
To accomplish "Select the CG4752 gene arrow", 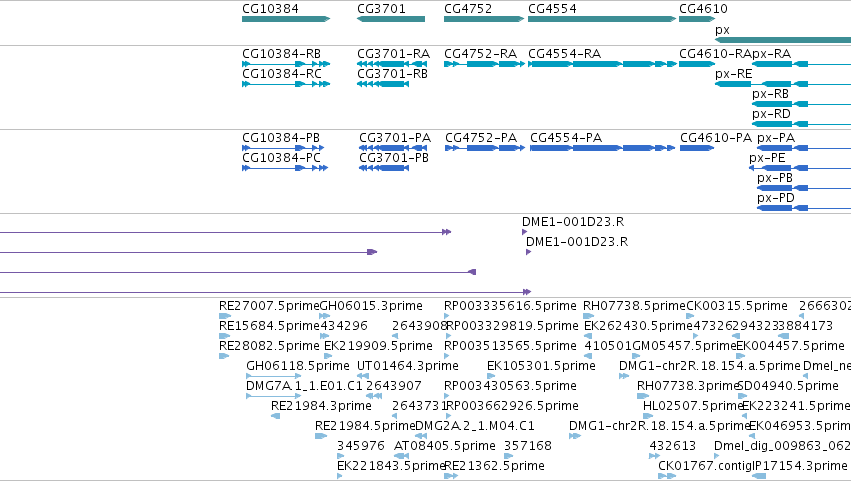I will 484,19.
